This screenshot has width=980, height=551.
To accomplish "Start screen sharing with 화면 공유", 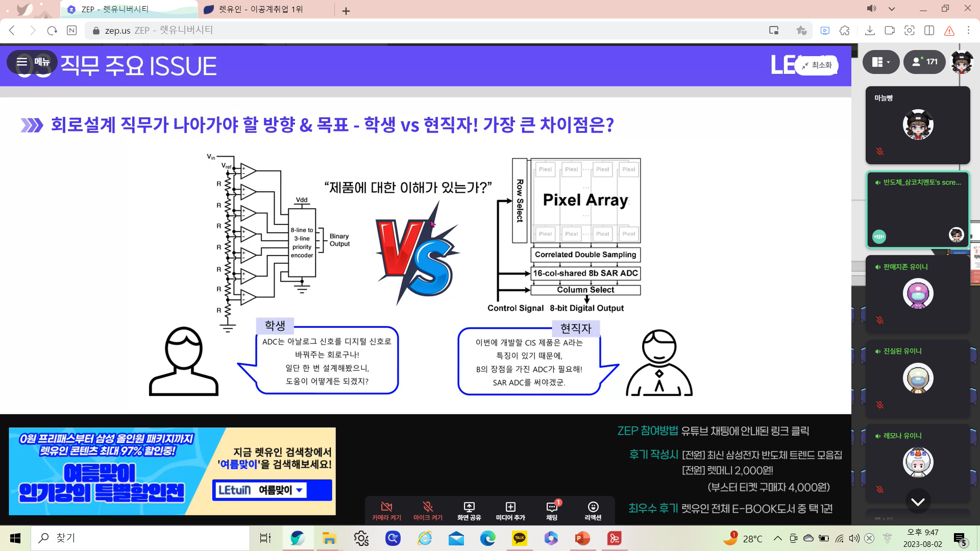I will 469,510.
